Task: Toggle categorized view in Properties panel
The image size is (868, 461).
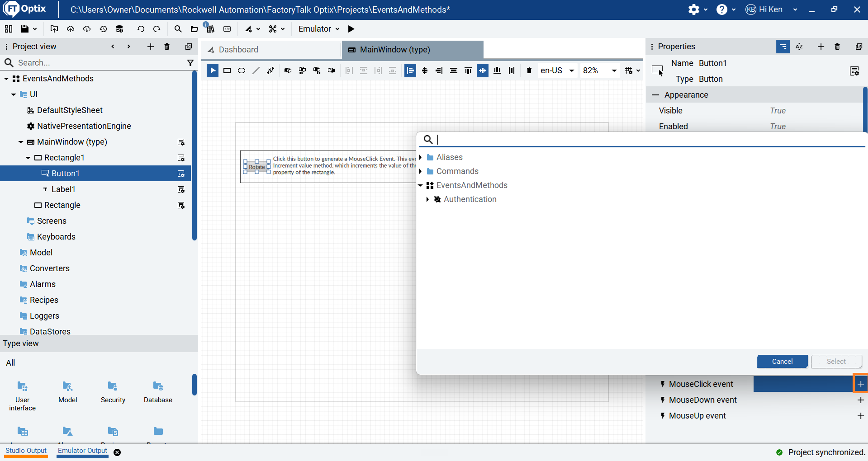Action: pos(783,47)
